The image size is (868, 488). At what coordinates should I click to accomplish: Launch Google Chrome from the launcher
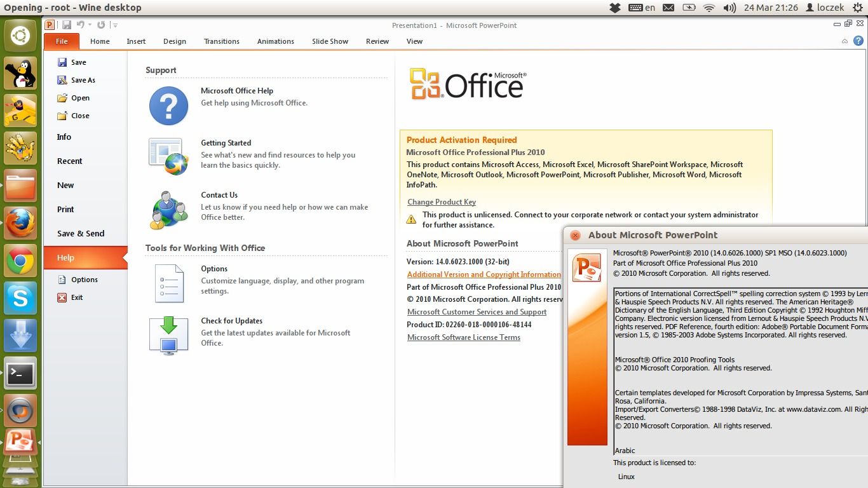[x=20, y=261]
